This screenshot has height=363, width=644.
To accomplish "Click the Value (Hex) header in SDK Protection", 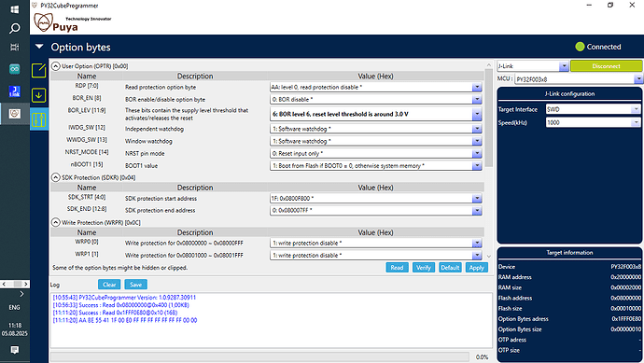I will [375, 188].
